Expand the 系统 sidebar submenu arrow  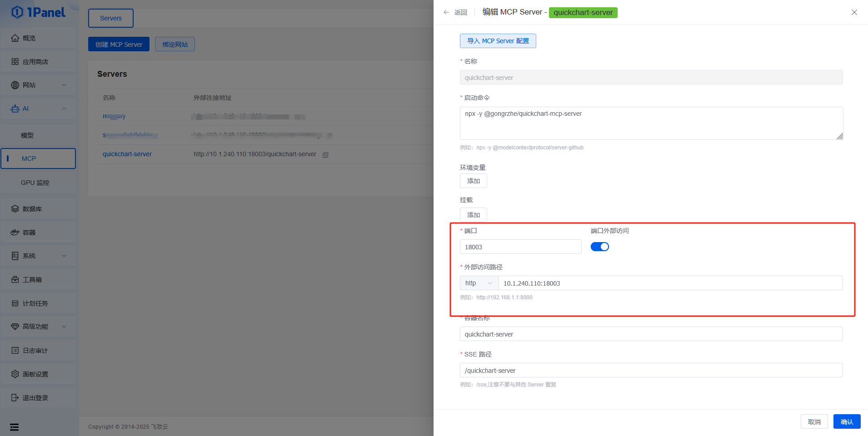[64, 256]
